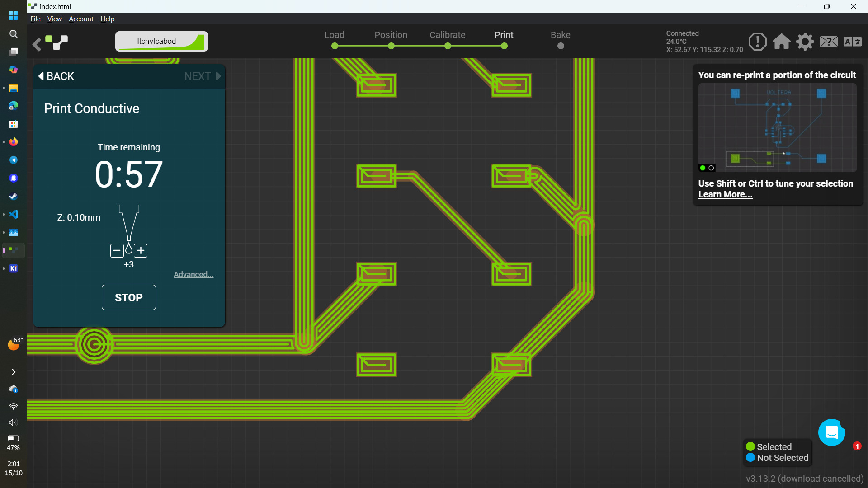868x488 pixels.
Task: Open File Explorer in the taskbar
Action: pos(14,88)
